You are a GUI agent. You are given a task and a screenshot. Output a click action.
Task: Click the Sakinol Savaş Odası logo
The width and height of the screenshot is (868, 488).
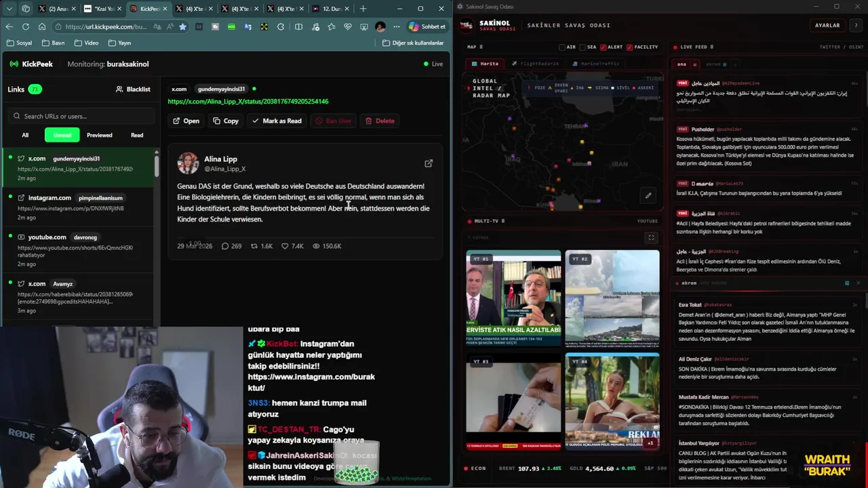(467, 25)
